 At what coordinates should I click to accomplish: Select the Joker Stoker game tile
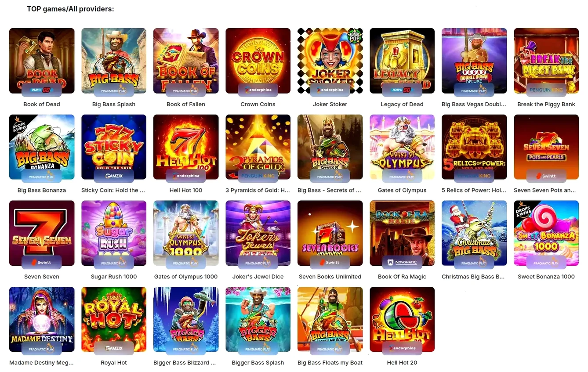coord(330,61)
